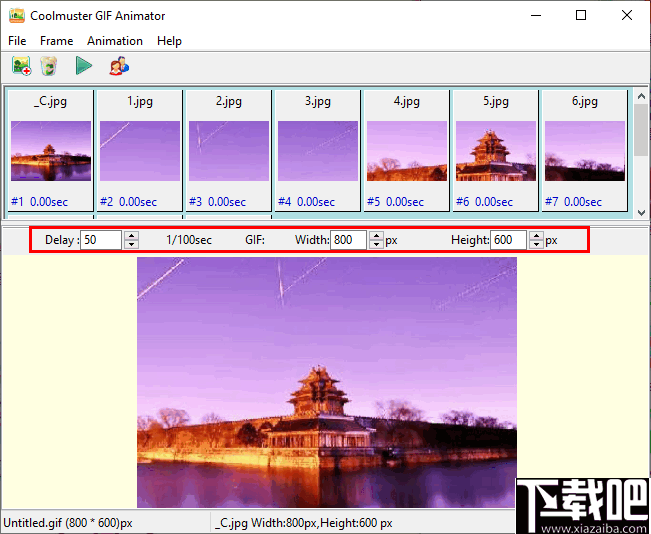Select the 3.jpg frame thumbnail
The height and width of the screenshot is (534, 651).
(x=318, y=151)
